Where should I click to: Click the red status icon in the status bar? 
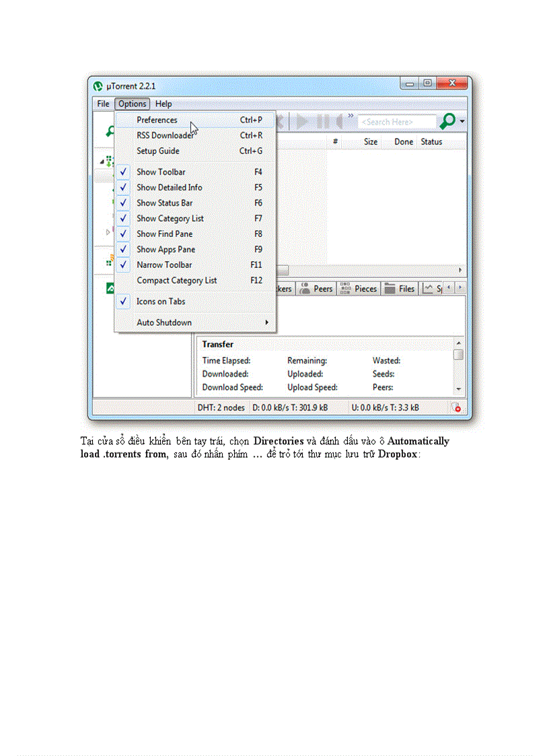(x=457, y=408)
